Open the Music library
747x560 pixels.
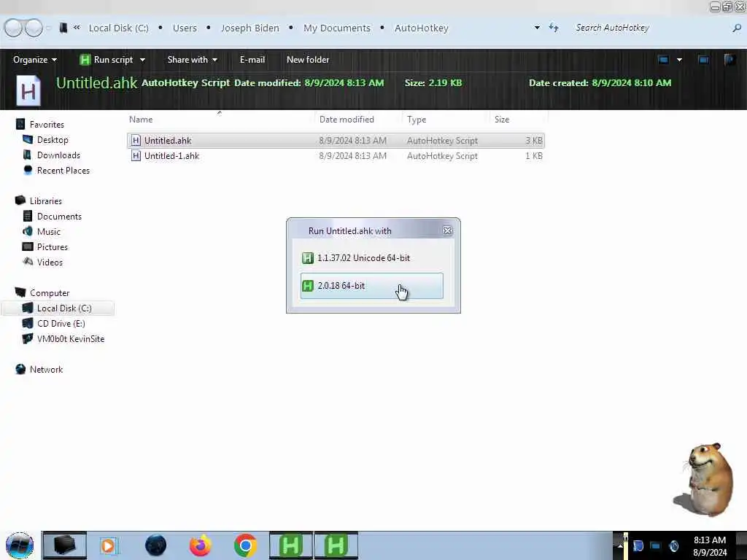click(x=49, y=231)
